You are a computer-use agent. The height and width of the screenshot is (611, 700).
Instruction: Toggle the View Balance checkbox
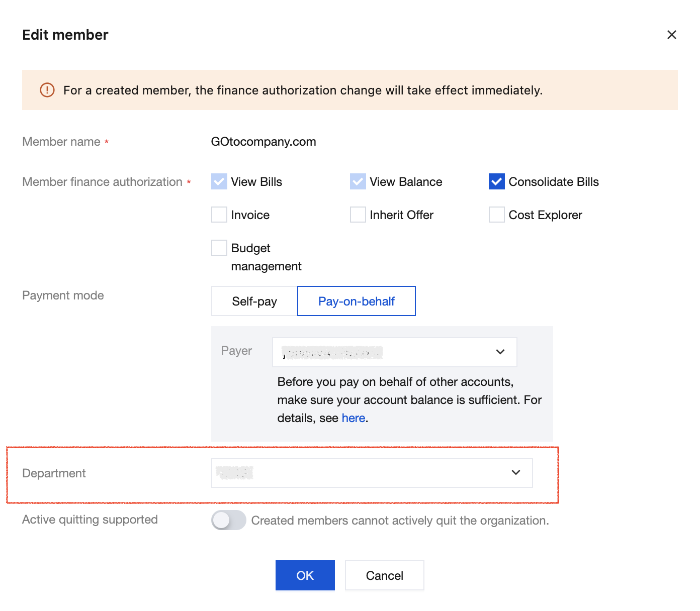pos(358,181)
